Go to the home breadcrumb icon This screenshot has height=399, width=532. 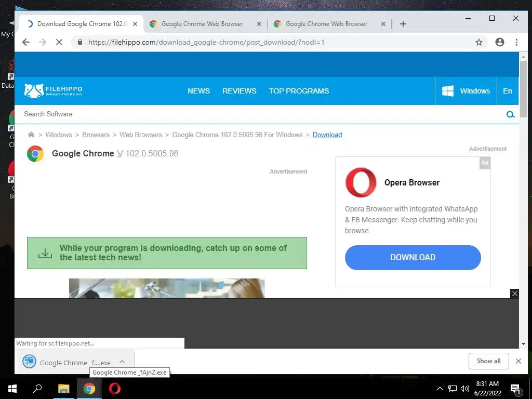pos(31,135)
